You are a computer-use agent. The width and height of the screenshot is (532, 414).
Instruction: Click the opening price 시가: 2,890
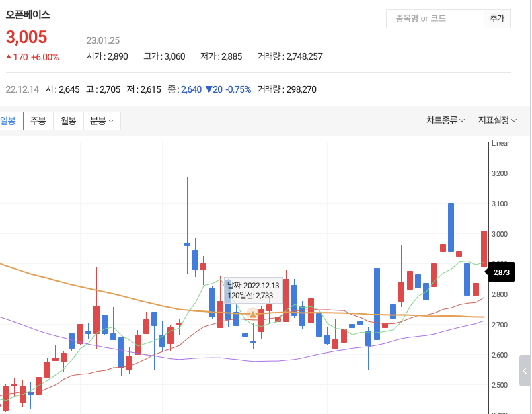pos(107,56)
